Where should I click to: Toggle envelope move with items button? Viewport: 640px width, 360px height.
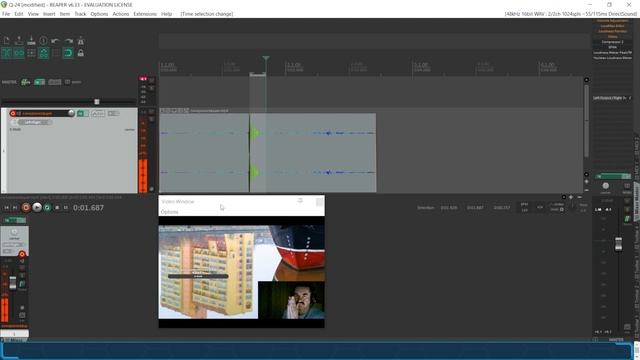click(x=43, y=53)
